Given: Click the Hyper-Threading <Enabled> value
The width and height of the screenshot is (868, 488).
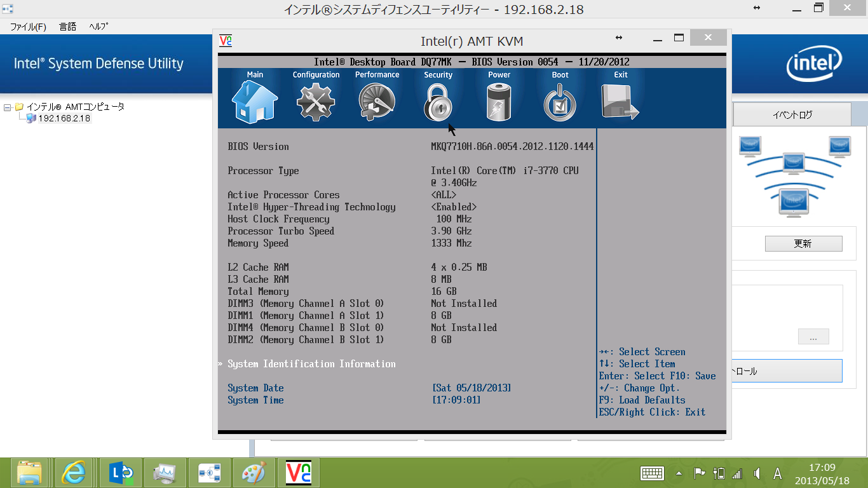Looking at the screenshot, I should [x=454, y=207].
